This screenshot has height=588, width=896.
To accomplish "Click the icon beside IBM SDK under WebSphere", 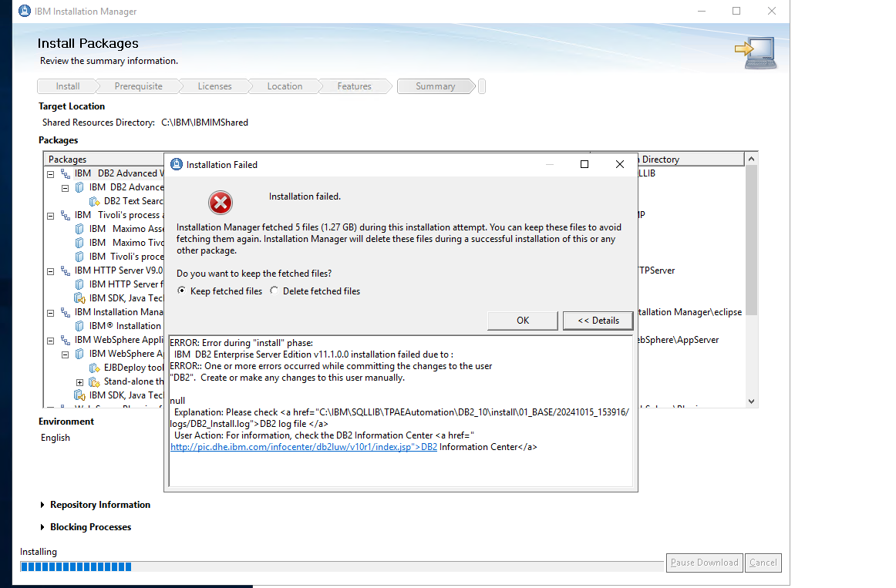I will [x=79, y=395].
